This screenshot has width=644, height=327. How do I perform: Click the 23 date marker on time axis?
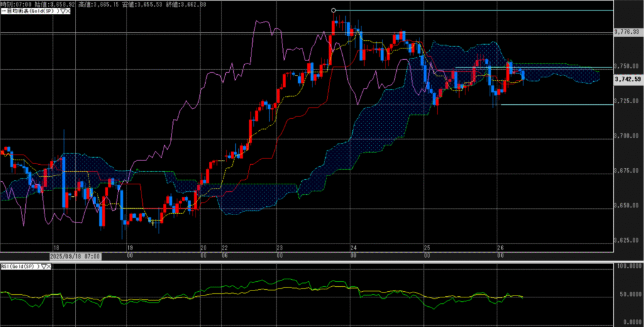(279, 248)
